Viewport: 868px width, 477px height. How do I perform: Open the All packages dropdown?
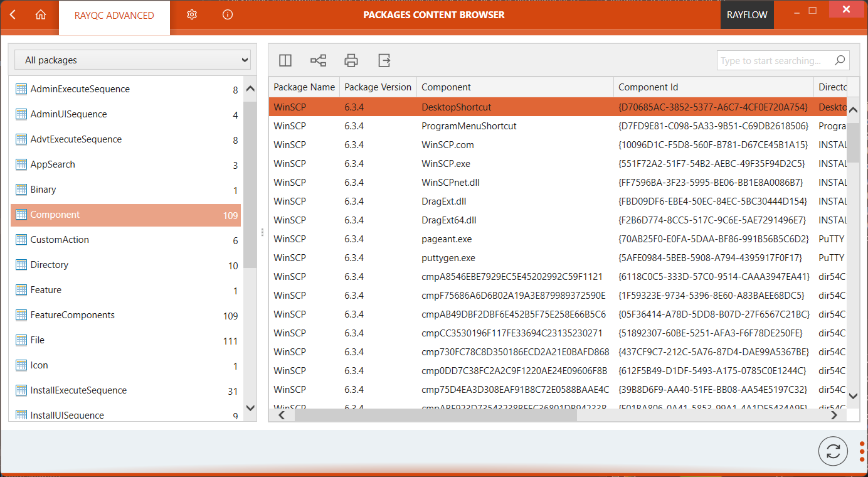tap(132, 60)
